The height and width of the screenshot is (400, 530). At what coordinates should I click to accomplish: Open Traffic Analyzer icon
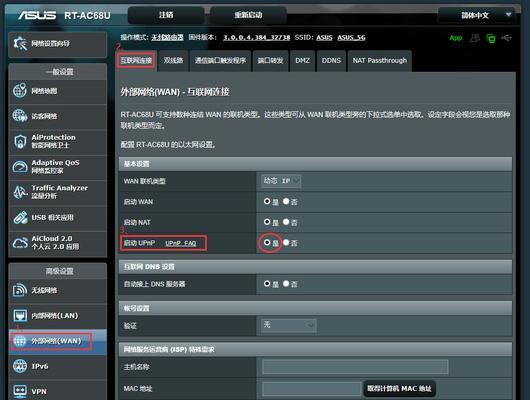(x=20, y=192)
